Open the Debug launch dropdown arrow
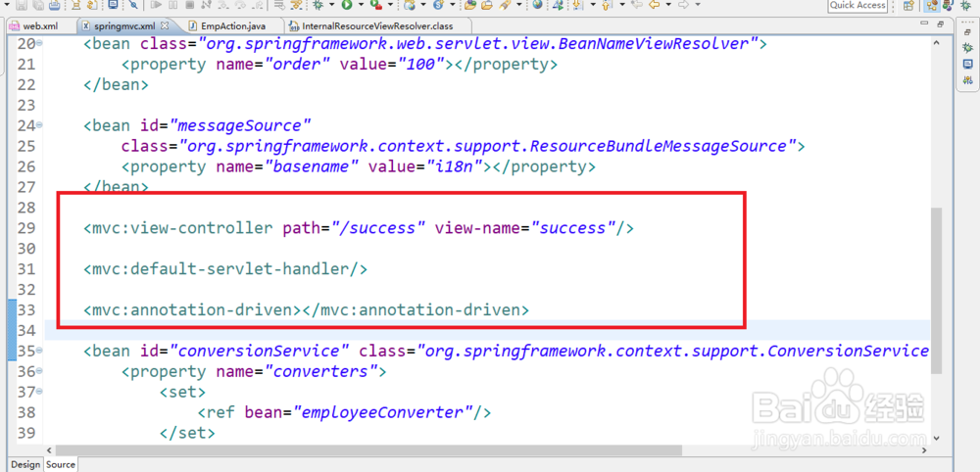The image size is (980, 472). pyautogui.click(x=331, y=5)
